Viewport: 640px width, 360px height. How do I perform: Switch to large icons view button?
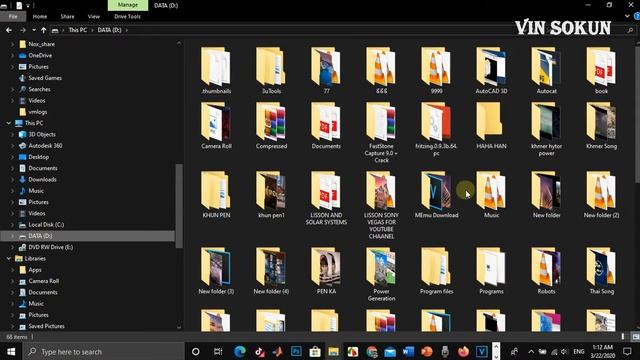coord(636,337)
